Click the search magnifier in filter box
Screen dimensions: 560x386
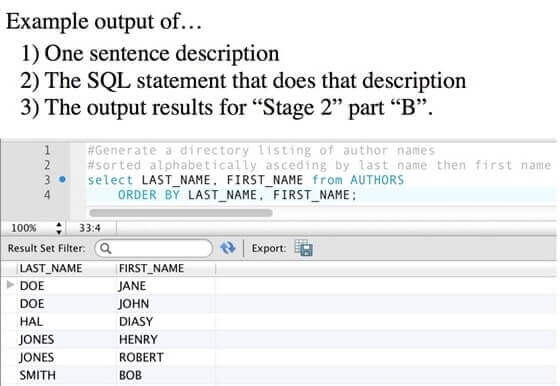106,248
